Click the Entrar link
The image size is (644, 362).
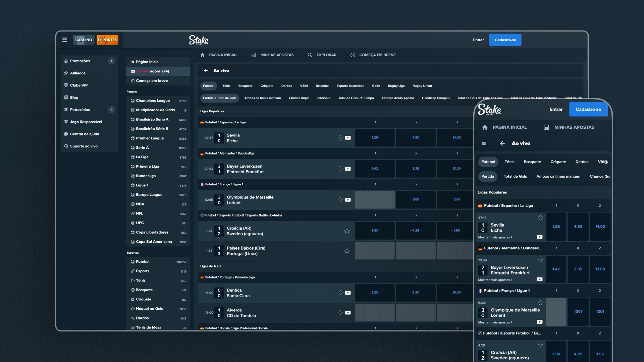478,40
